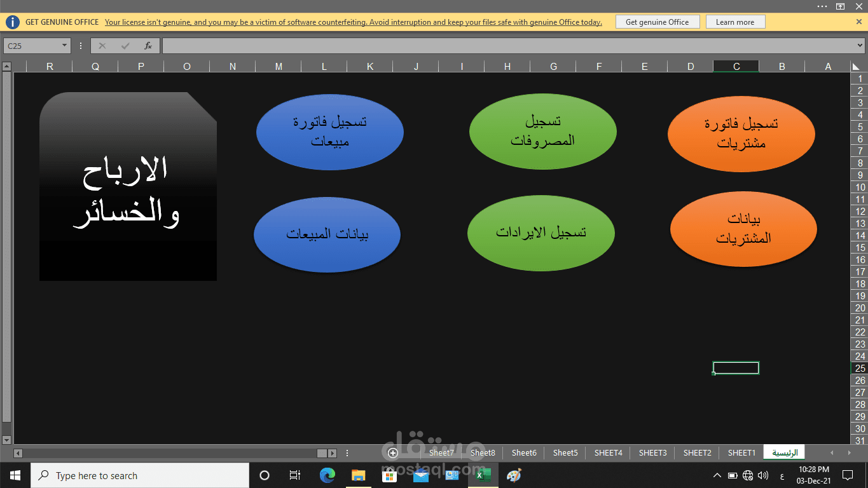
Task: Click the blue تسجيل فاتورة مبيعات button
Action: click(x=330, y=132)
